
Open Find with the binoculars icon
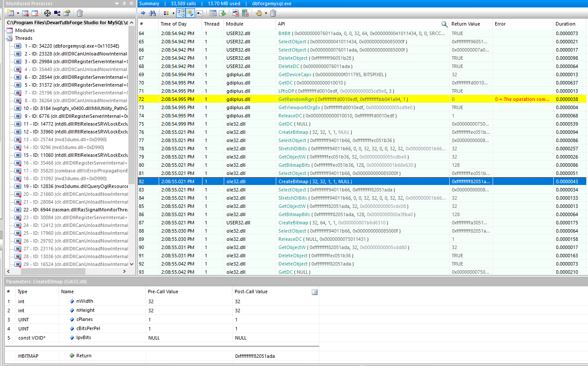click(152, 13)
